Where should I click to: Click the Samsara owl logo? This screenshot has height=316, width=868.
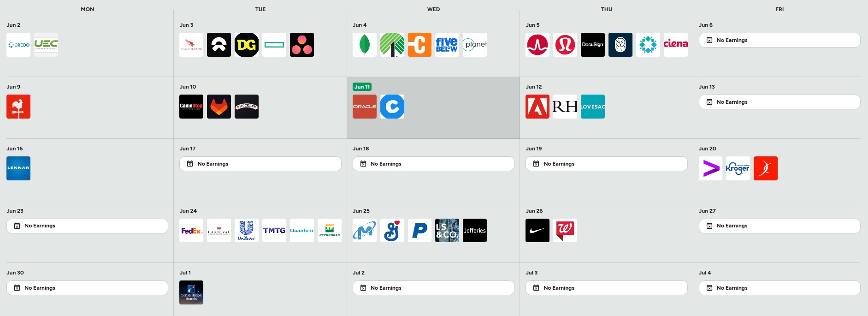[620, 45]
